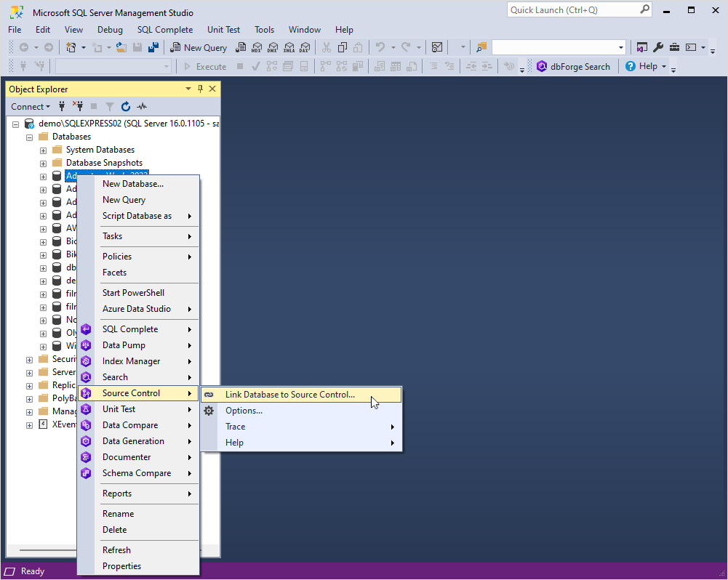Open the Debug menu

(x=110, y=30)
